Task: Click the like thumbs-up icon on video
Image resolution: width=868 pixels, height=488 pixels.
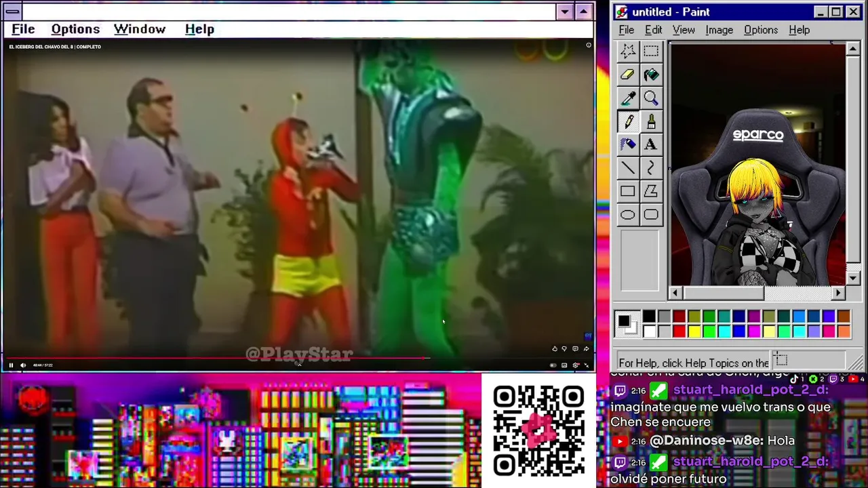Action: (x=555, y=349)
